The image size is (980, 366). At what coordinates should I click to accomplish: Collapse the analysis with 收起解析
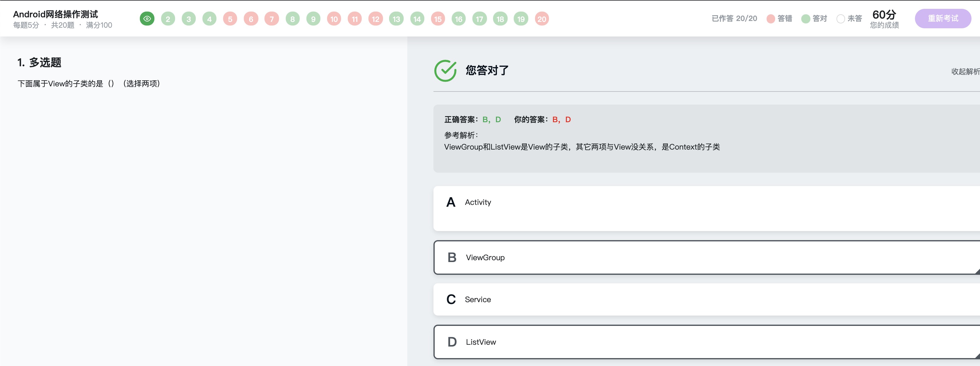tap(965, 71)
